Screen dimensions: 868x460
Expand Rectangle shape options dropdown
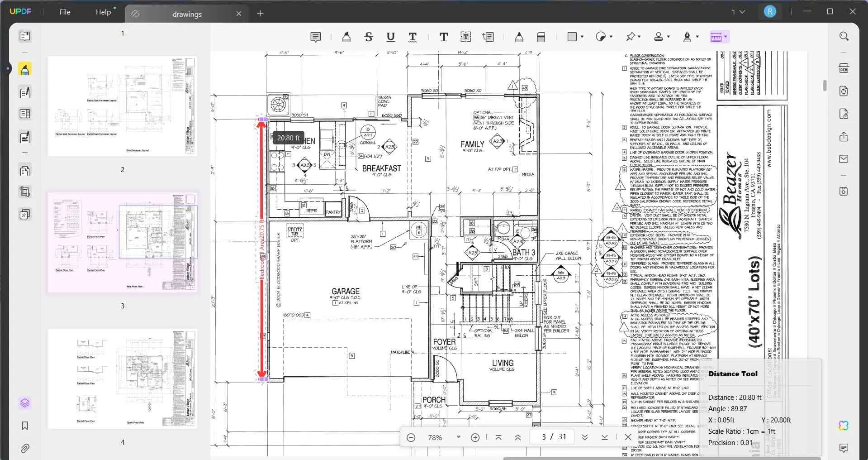tap(582, 37)
